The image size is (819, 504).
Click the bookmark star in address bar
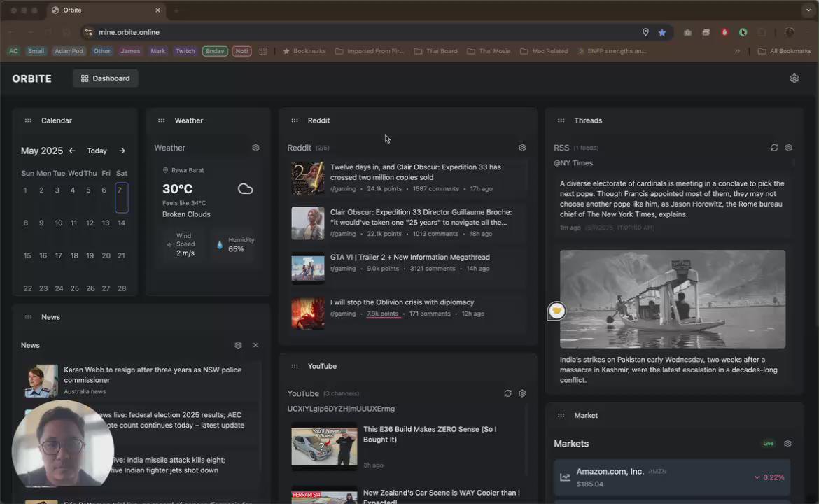point(661,32)
